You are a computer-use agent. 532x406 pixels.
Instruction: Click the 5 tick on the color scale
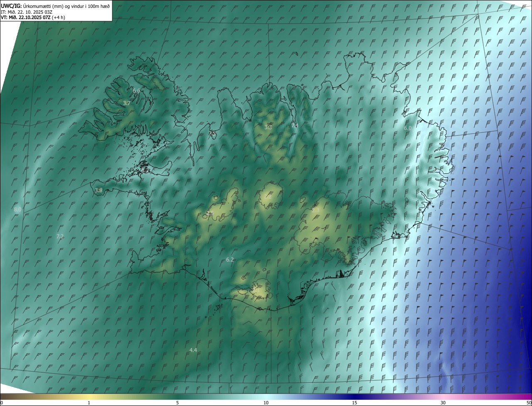177,403
